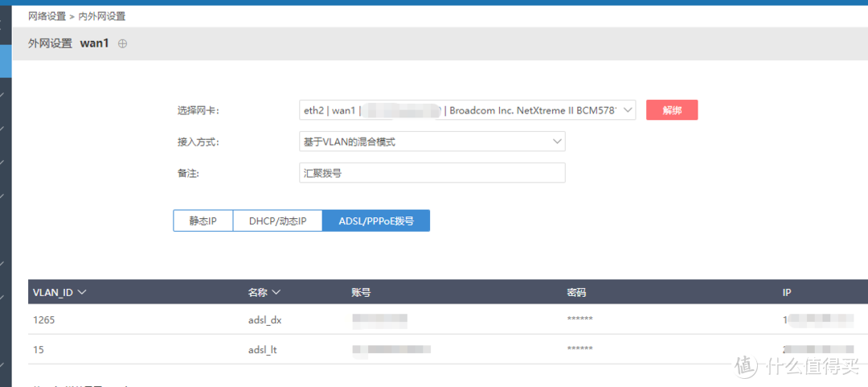Image resolution: width=868 pixels, height=387 pixels.
Task: Focus the 备注 remark text field
Action: [432, 173]
